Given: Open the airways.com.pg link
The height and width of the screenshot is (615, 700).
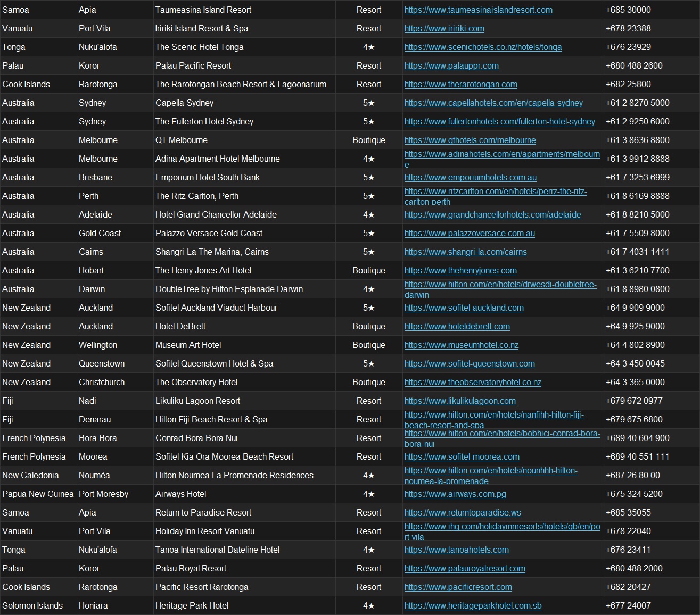Looking at the screenshot, I should pos(455,494).
